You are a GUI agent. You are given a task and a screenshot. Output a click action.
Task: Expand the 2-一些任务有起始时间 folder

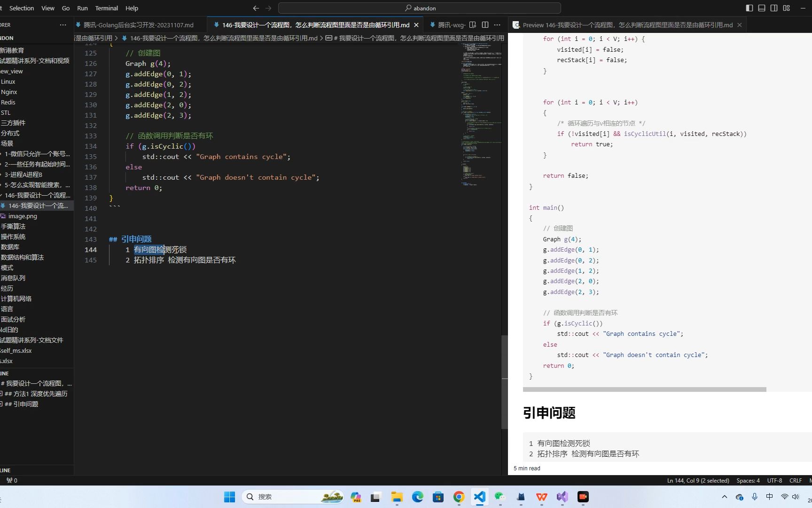click(x=37, y=164)
